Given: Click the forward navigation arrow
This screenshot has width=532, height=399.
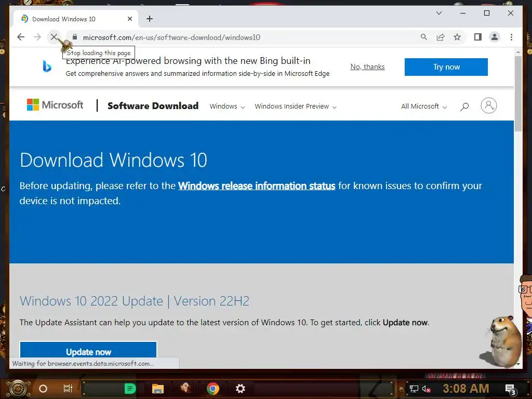Looking at the screenshot, I should point(37,37).
